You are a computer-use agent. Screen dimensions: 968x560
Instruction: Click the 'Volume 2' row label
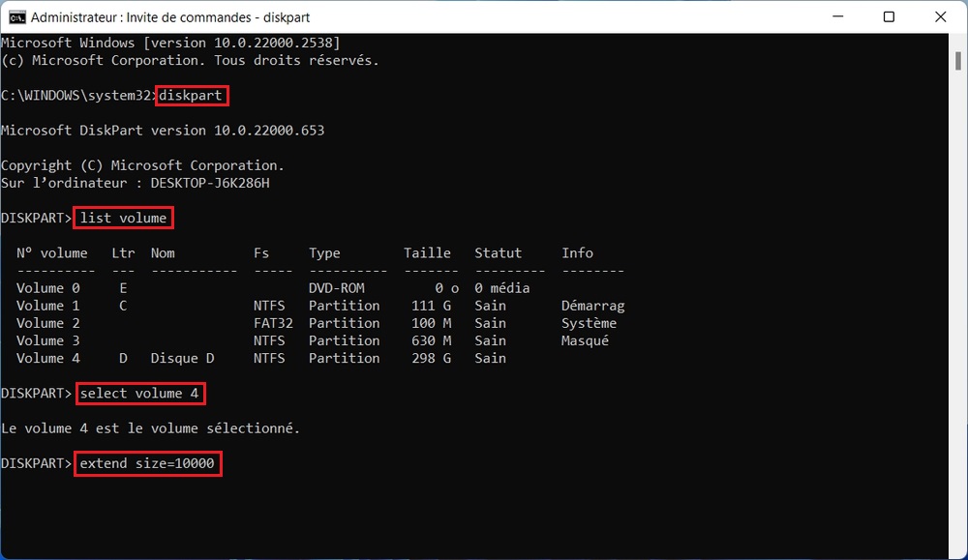coord(48,323)
